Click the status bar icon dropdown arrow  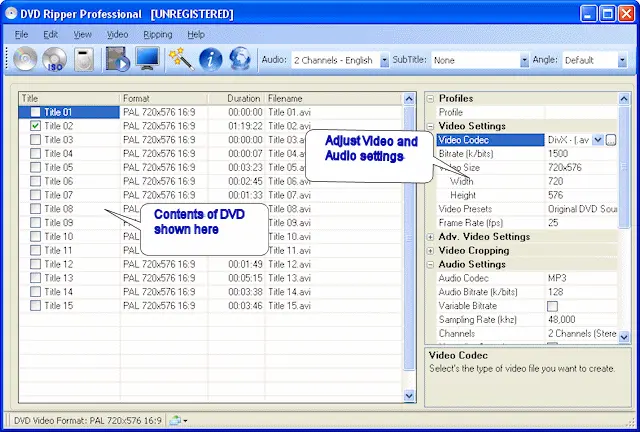click(x=185, y=421)
